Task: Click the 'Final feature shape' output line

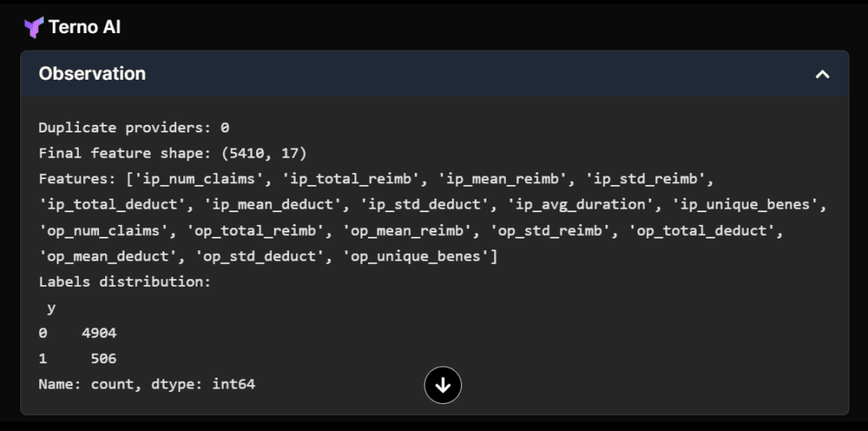Action: click(172, 154)
